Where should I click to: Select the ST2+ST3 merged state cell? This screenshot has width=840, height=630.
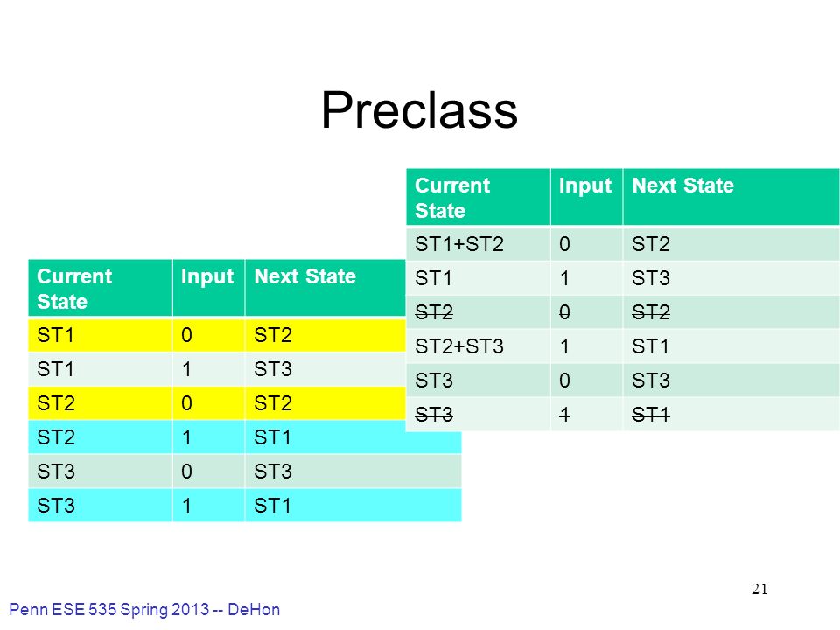tap(478, 346)
